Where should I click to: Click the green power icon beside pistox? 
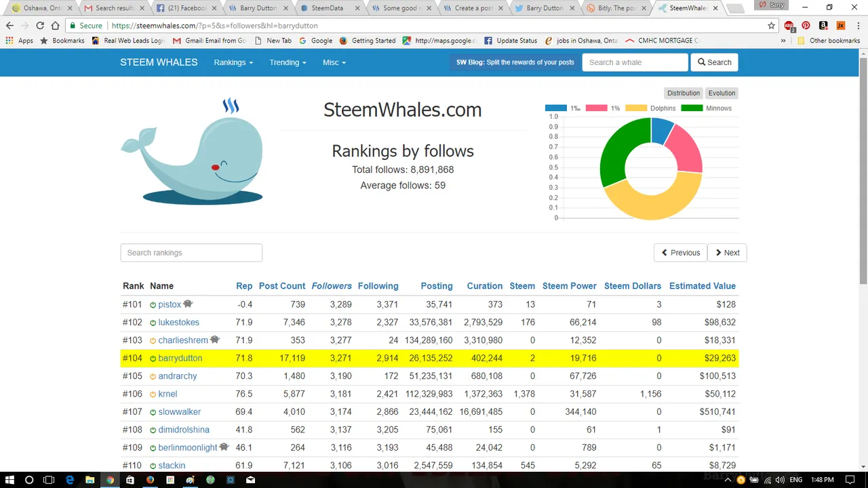tap(153, 305)
